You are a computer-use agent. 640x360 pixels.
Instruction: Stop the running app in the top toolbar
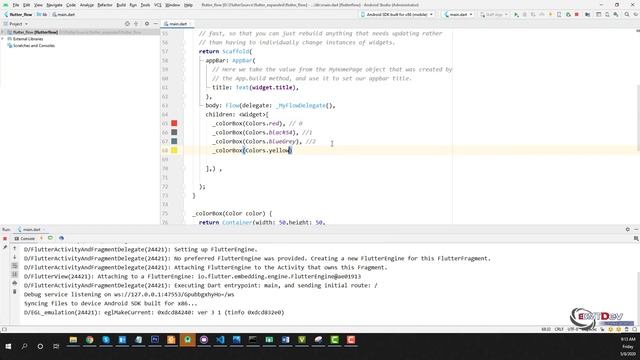577,15
